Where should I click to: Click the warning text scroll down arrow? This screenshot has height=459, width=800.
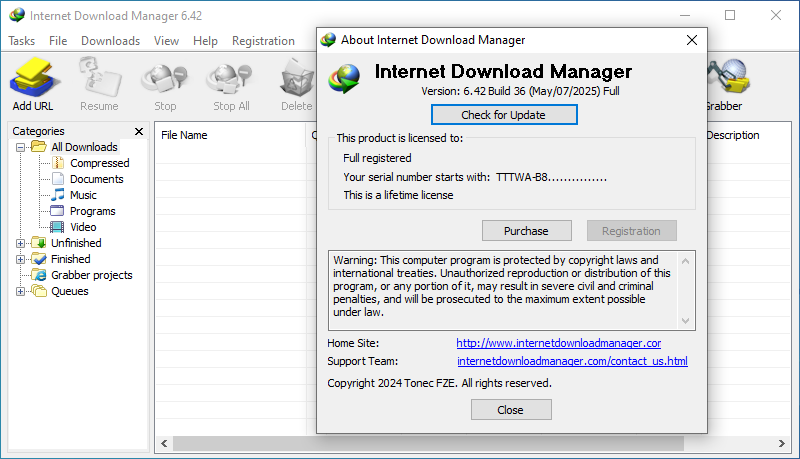[x=686, y=321]
